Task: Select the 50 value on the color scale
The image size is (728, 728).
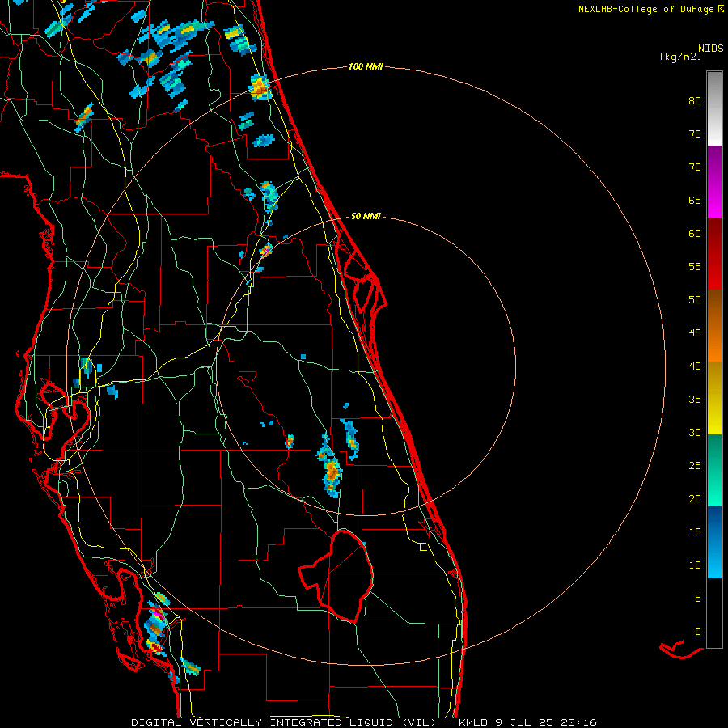Action: [695, 299]
